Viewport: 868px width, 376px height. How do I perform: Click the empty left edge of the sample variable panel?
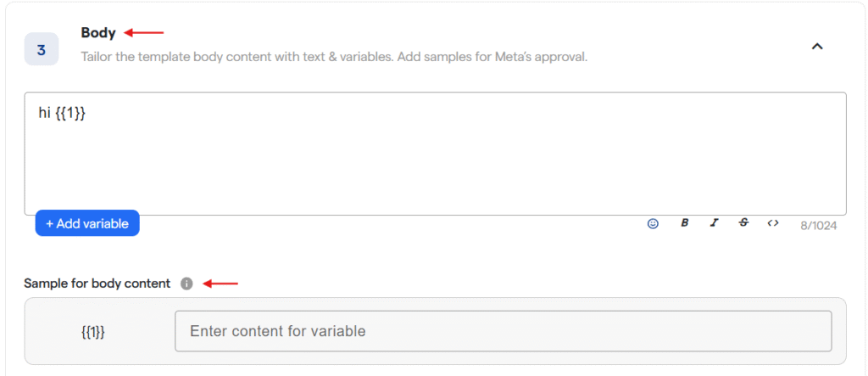tap(42, 332)
